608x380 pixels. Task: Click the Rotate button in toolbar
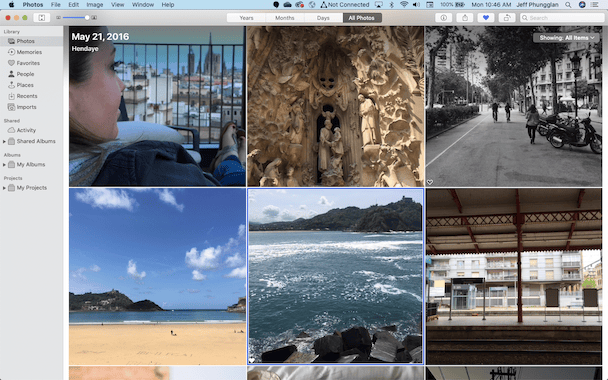[507, 18]
